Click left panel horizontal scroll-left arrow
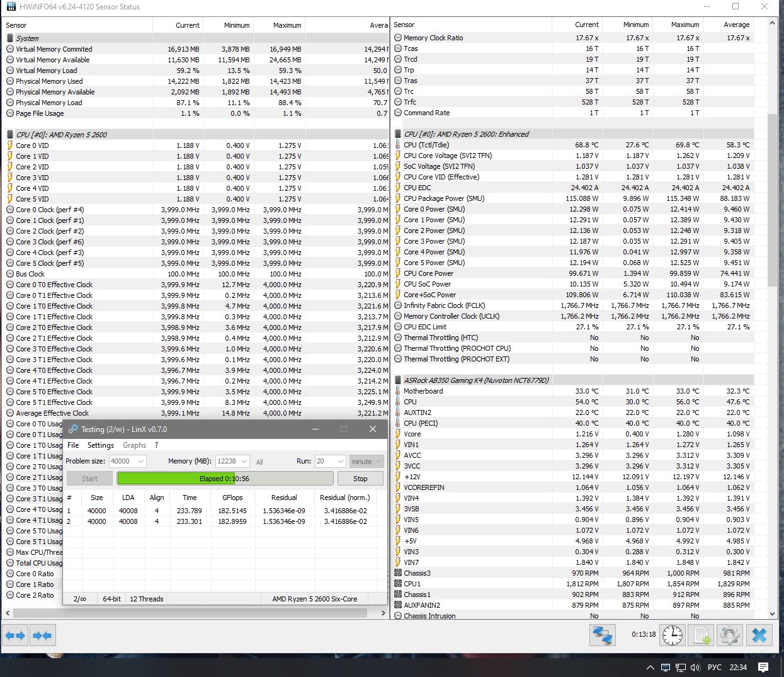This screenshot has width=784, height=677. click(x=8, y=613)
